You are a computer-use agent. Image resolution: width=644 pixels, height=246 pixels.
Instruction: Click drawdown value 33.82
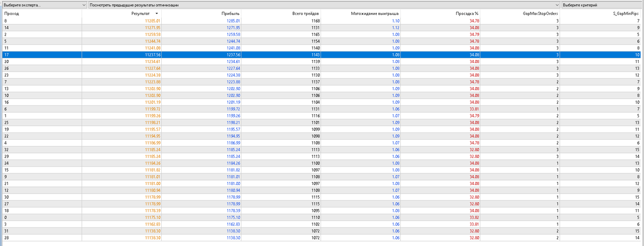coord(474,216)
